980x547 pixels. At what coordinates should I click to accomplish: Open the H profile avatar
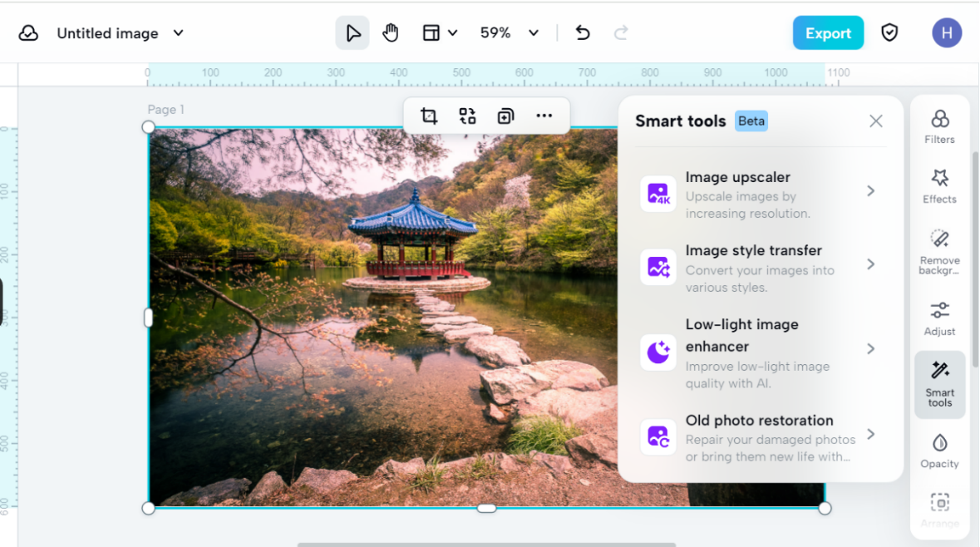[x=947, y=33]
